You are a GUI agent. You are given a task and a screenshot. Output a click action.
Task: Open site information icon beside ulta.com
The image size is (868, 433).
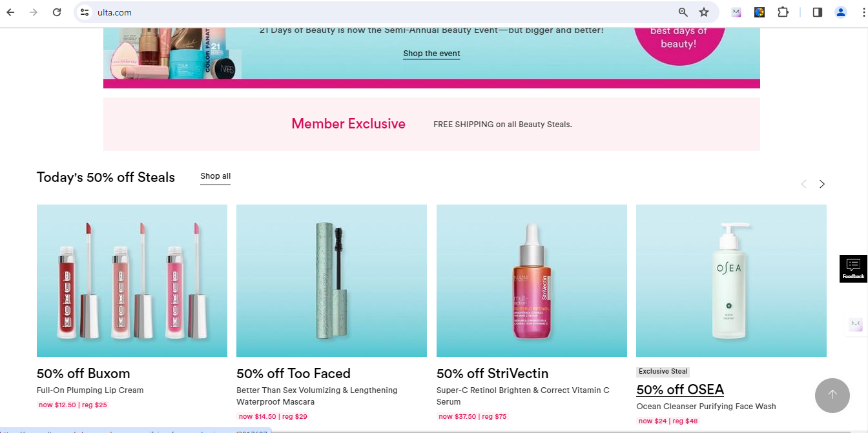(x=84, y=12)
